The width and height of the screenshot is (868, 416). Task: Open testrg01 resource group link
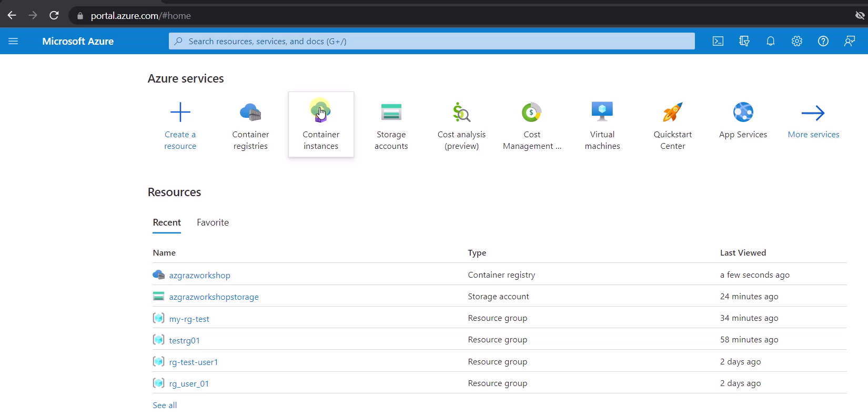pyautogui.click(x=184, y=340)
